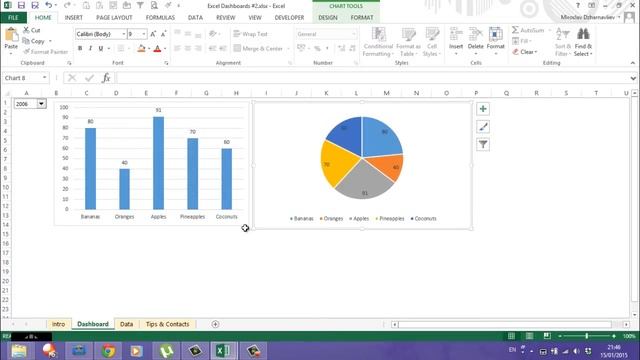Image resolution: width=640 pixels, height=360 pixels.
Task: Toggle Underline formatting
Action: coord(100,49)
